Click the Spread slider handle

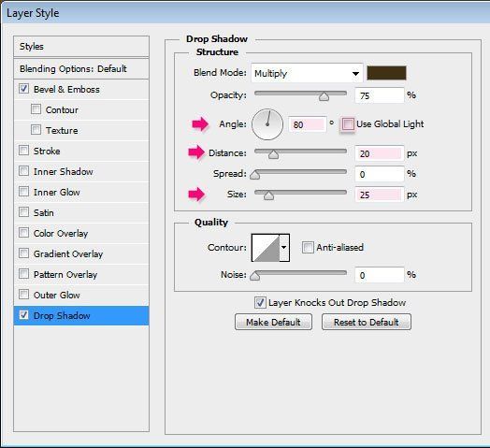[x=255, y=175]
